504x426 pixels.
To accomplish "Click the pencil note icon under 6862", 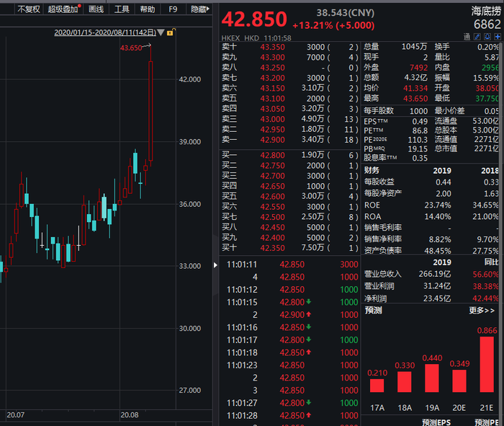I will (477, 37).
